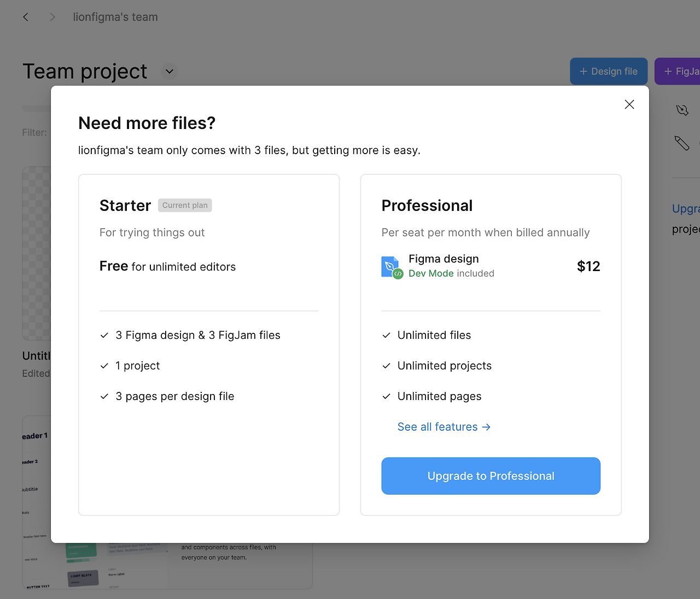Viewport: 700px width, 599px height.
Task: Click the pencil icon below the pen nib
Action: coord(681,143)
